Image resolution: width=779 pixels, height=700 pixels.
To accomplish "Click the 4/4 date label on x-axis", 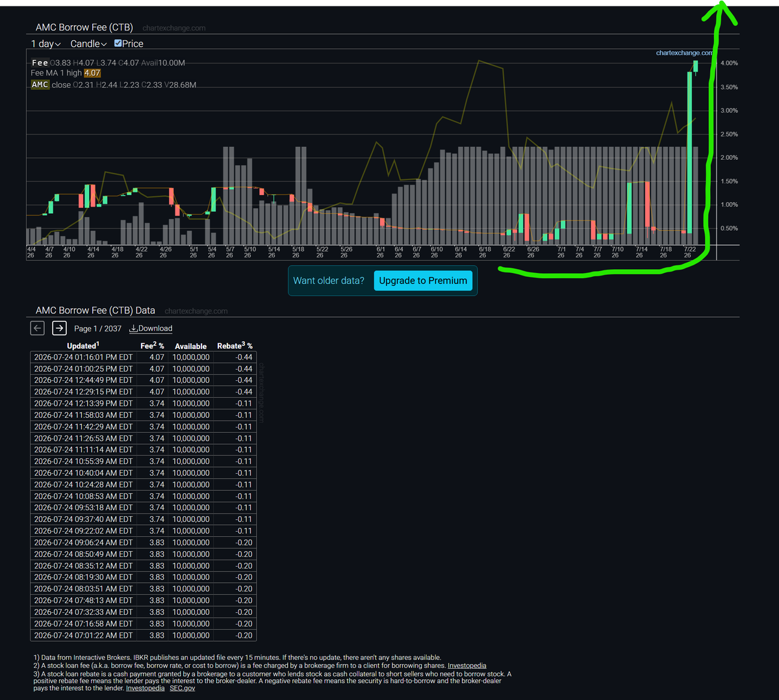I will point(31,252).
